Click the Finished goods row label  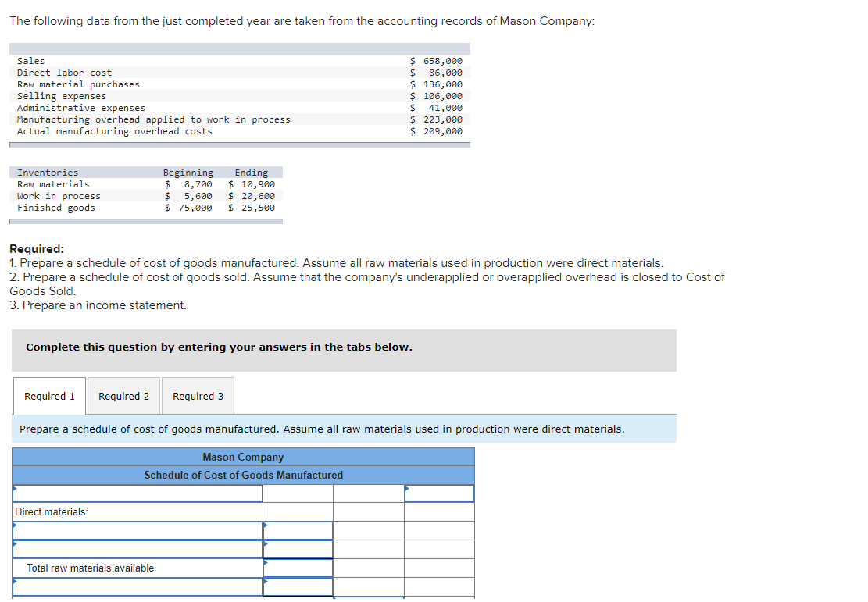coord(56,208)
